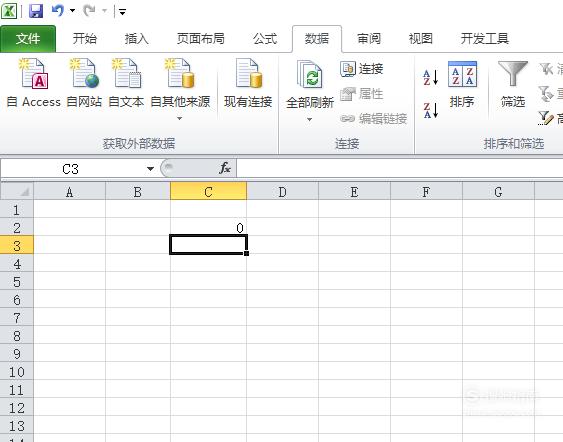Select column C header
Screen dimensions: 563x442
208,192
